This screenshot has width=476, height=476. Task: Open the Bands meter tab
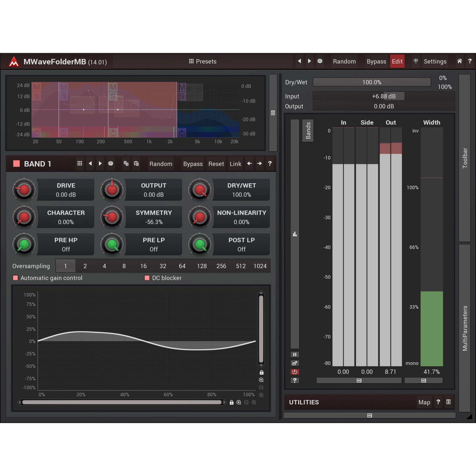[x=308, y=131]
